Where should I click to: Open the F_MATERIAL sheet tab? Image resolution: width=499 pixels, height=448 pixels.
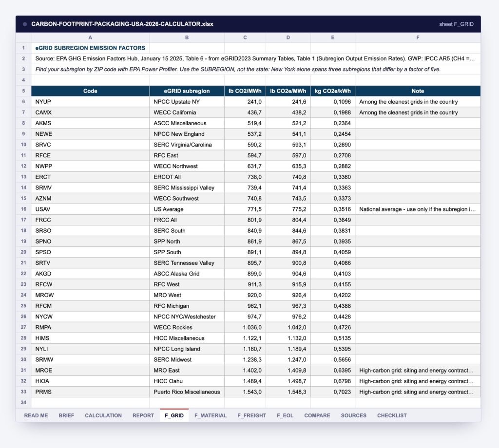tap(211, 415)
